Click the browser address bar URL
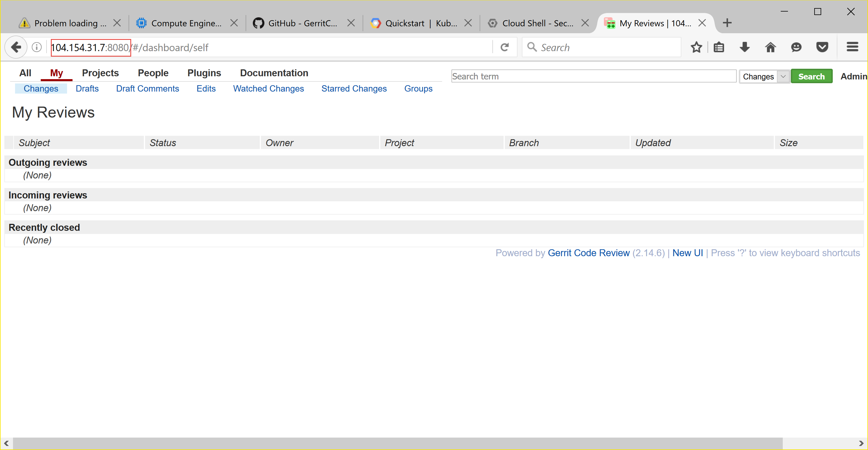Viewport: 868px width, 450px height. point(270,47)
